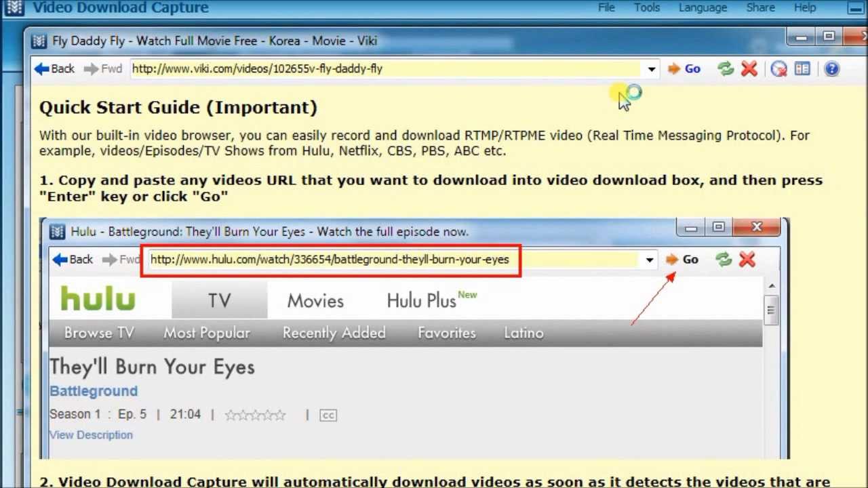This screenshot has width=868, height=488.
Task: Click the clock icon with red X in toolbar
Action: 778,69
